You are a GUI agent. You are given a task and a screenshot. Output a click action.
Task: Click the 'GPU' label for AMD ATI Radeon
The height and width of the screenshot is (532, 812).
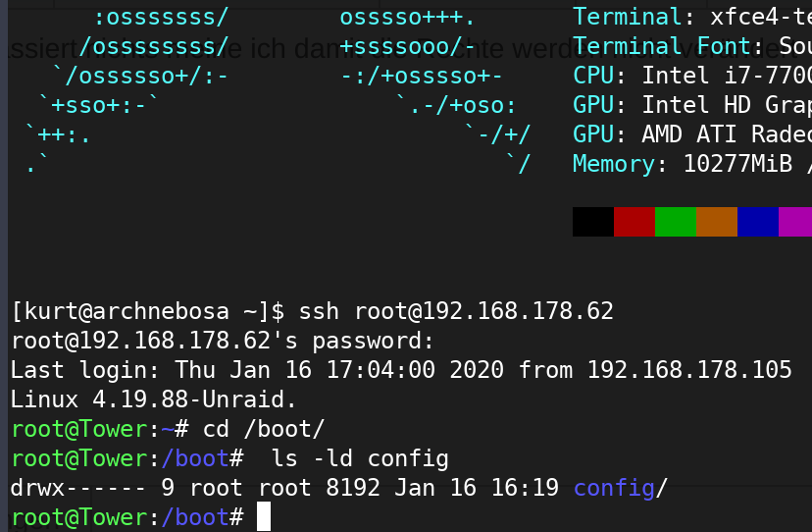coord(593,134)
